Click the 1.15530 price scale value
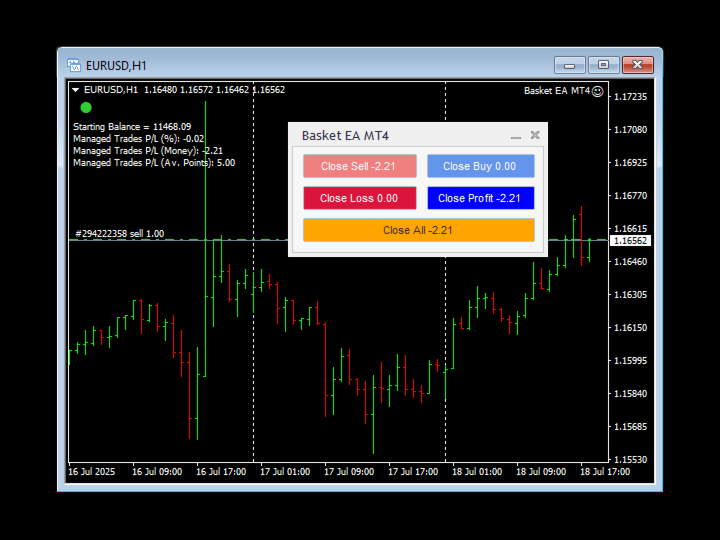Image resolution: width=720 pixels, height=540 pixels. [x=630, y=460]
